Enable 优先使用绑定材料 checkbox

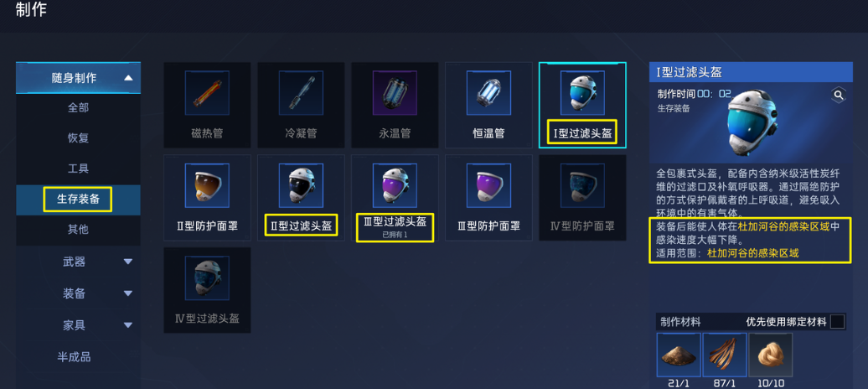tap(838, 321)
